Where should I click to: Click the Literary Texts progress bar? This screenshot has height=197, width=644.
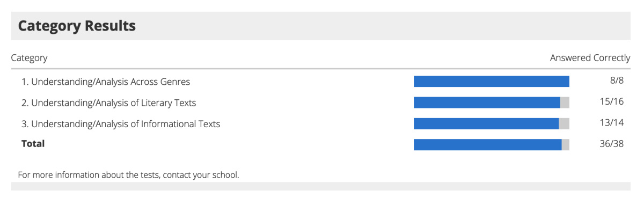(492, 103)
